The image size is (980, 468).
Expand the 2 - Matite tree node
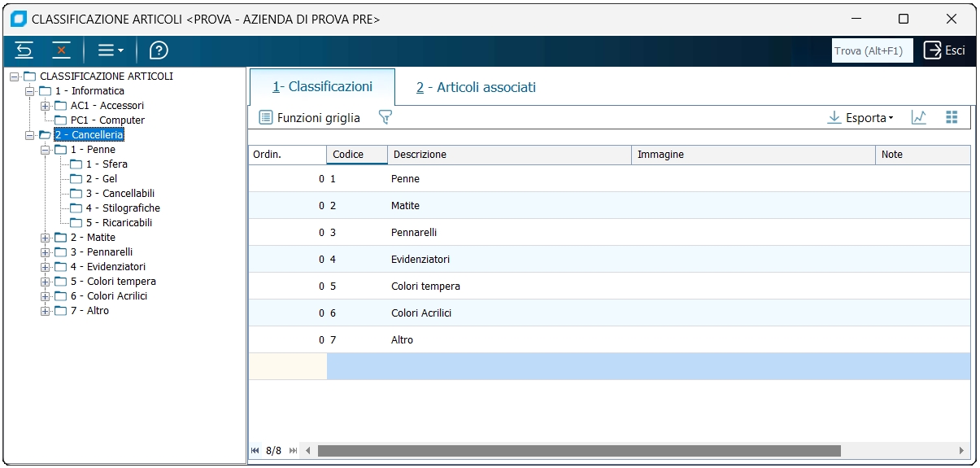pos(46,238)
